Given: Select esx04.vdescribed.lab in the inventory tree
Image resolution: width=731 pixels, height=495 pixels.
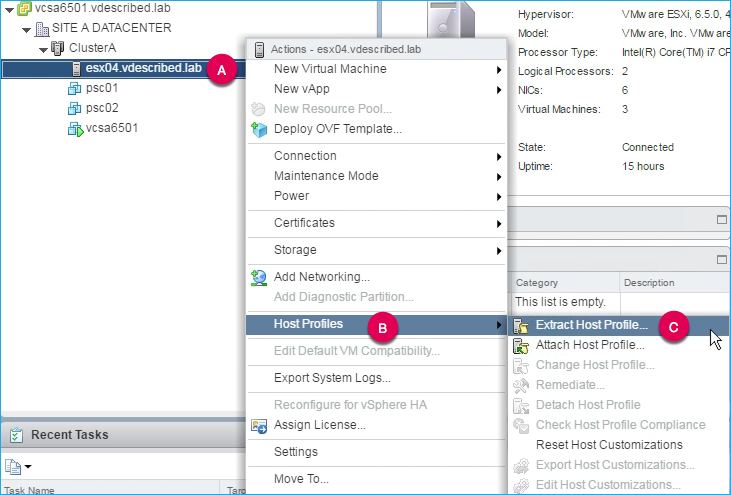Looking at the screenshot, I should pos(144,69).
